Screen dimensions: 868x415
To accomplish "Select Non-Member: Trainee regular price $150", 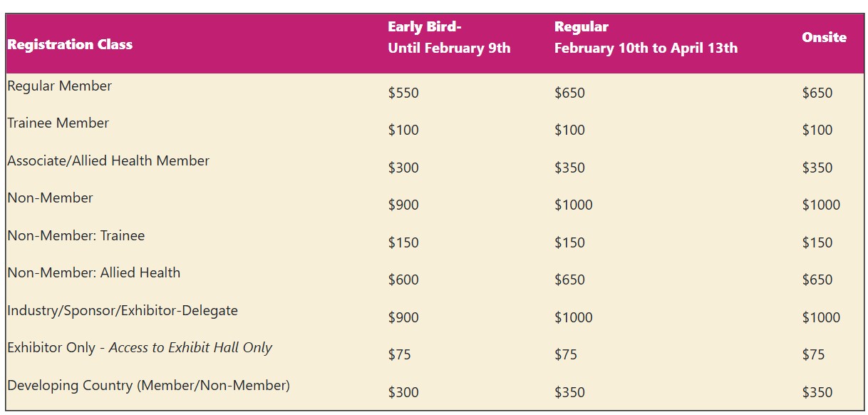I will [x=569, y=243].
